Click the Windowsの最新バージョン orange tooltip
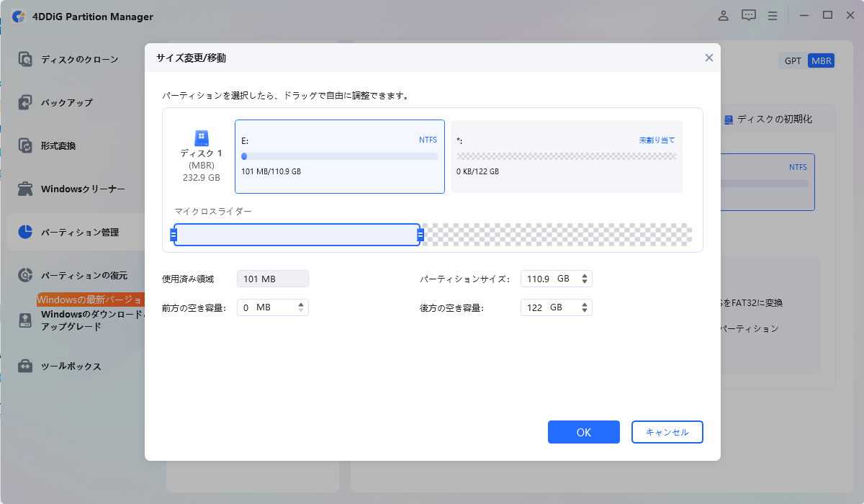 click(x=91, y=300)
